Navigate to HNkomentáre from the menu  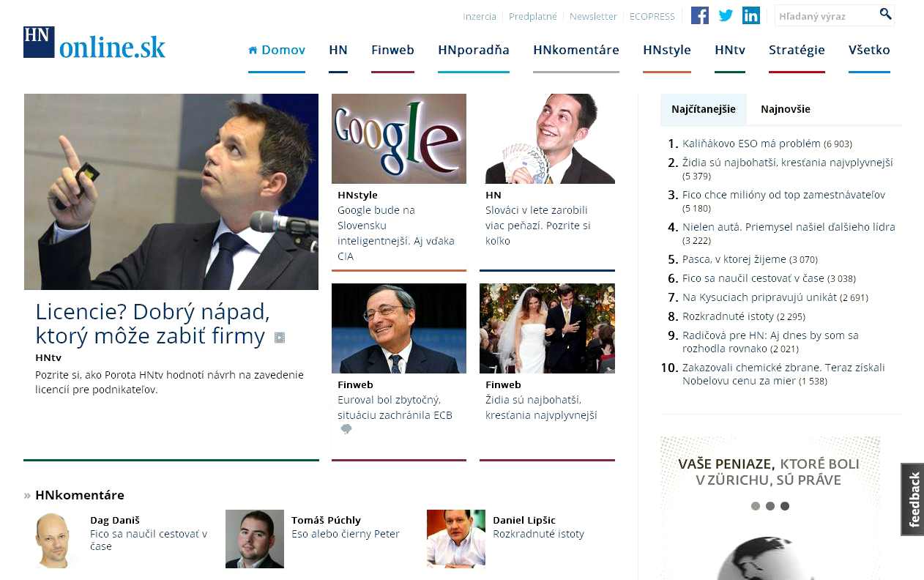coord(575,50)
